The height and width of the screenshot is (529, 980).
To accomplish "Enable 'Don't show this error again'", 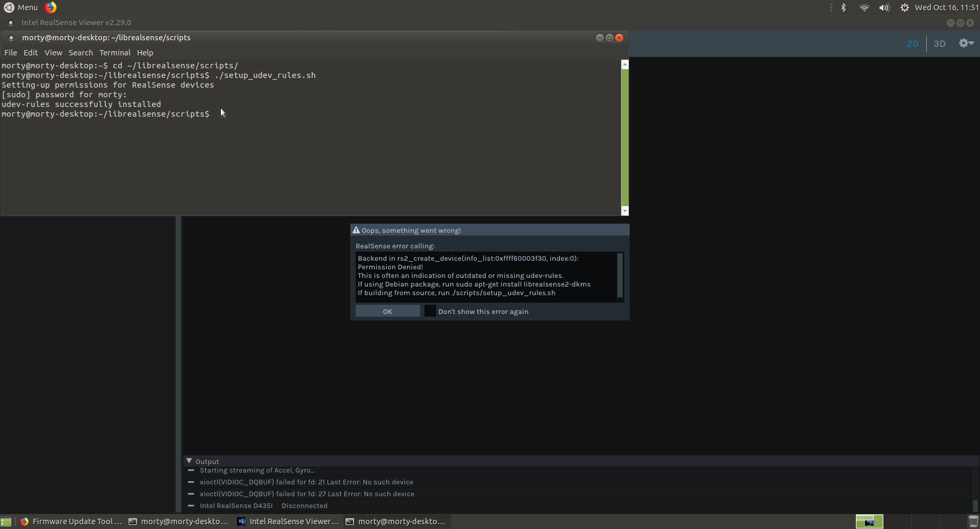I will [430, 311].
